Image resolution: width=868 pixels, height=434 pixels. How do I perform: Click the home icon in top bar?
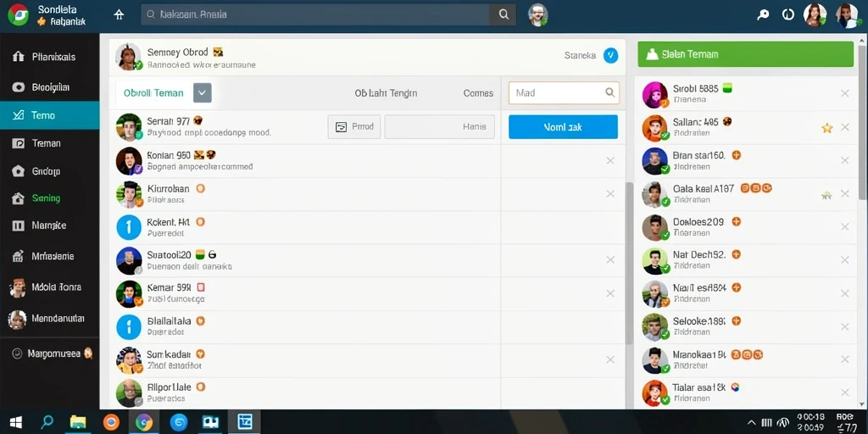[119, 15]
